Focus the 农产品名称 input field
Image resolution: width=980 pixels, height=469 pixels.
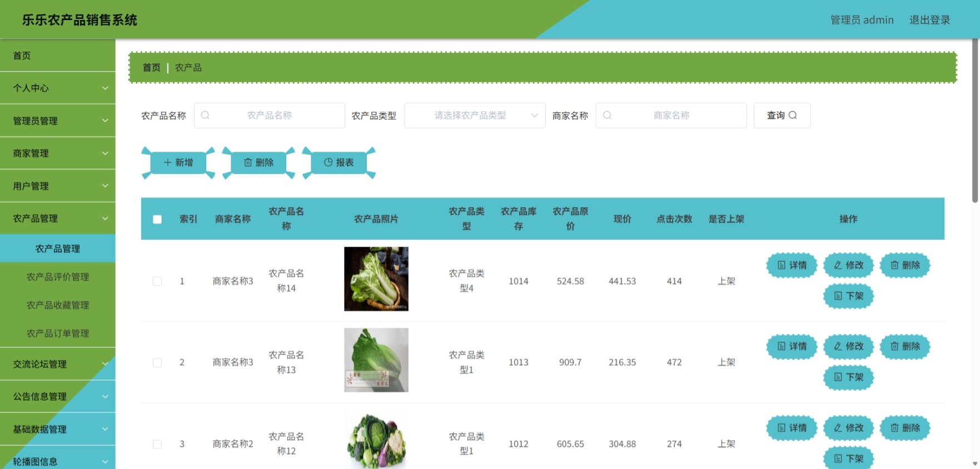(x=269, y=115)
